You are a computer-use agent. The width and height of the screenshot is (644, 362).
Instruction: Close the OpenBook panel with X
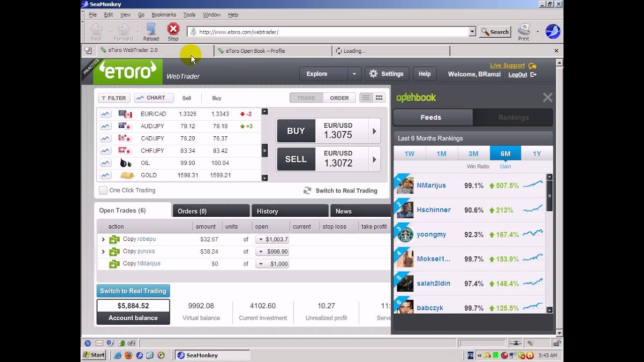tap(547, 98)
